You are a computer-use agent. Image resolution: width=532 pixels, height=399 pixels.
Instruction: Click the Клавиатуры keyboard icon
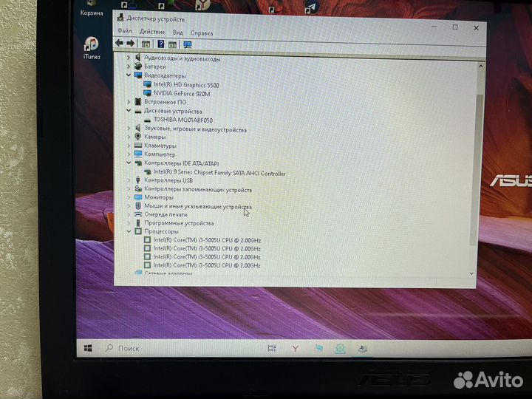click(x=137, y=146)
